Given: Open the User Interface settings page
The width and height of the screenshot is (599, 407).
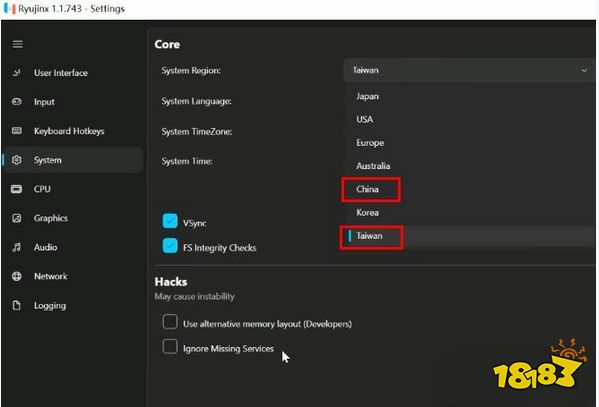Looking at the screenshot, I should [x=73, y=73].
